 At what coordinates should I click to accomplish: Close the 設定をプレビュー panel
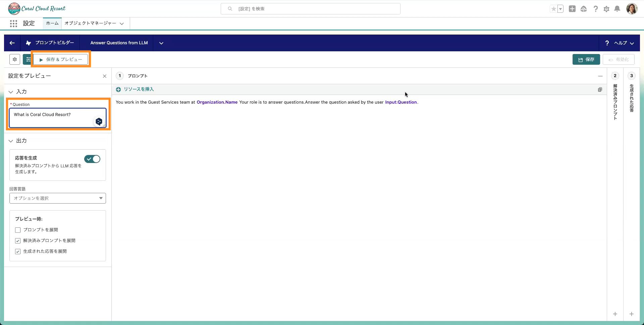(105, 76)
